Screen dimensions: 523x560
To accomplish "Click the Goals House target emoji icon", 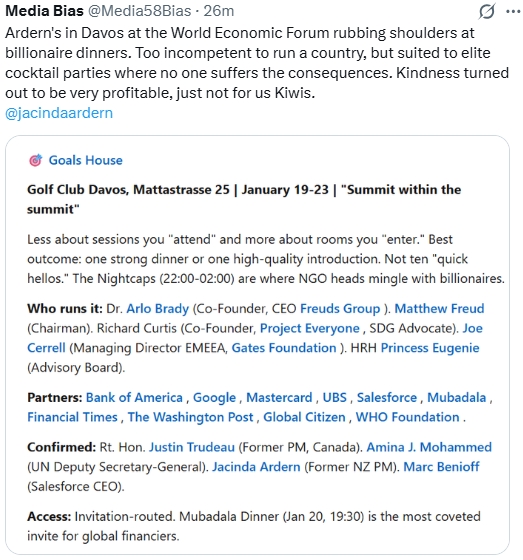I will click(x=35, y=160).
